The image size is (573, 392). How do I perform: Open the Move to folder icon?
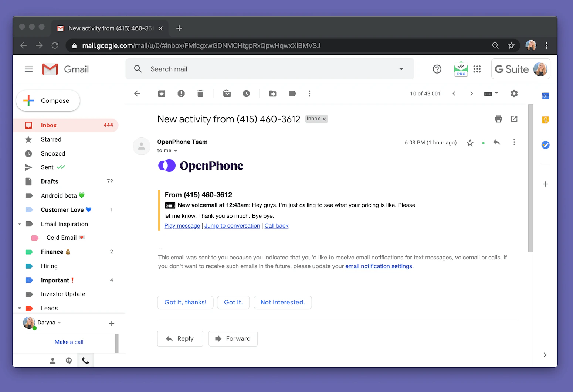pyautogui.click(x=272, y=93)
